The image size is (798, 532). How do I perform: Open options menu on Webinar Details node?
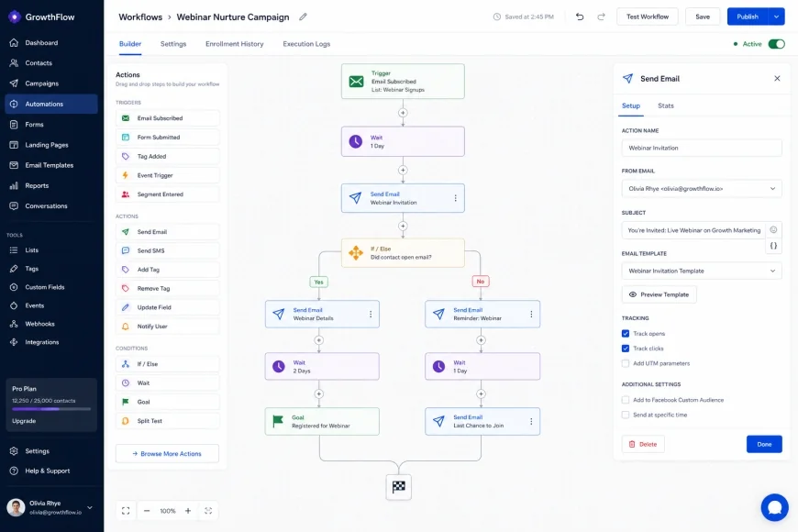coord(371,314)
